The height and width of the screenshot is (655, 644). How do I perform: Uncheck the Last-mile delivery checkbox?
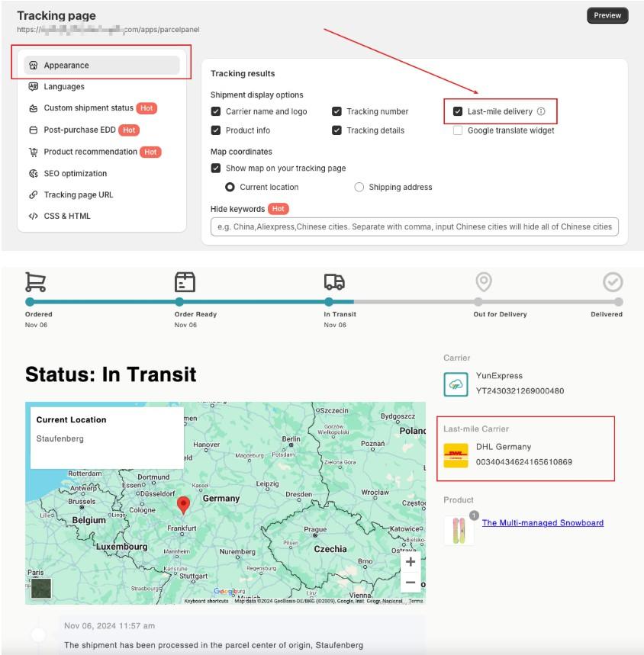coord(458,111)
